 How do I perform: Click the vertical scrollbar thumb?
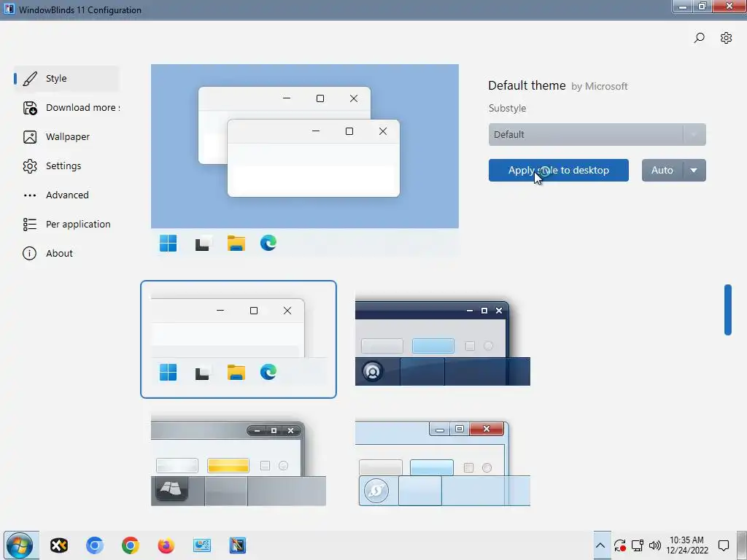(x=727, y=310)
